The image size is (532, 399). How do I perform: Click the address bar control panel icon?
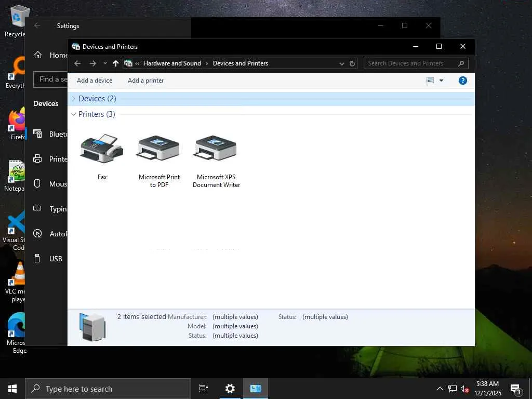pos(128,63)
